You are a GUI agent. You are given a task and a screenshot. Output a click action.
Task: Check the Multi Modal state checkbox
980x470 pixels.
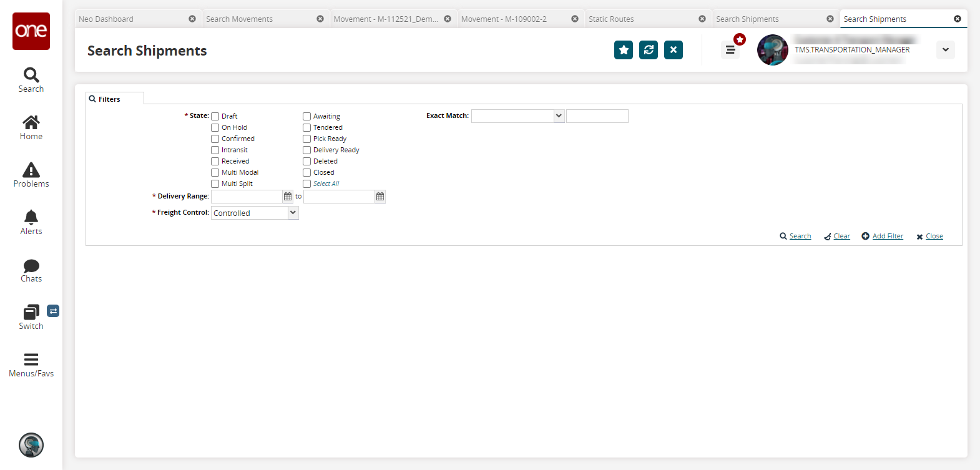tap(215, 172)
